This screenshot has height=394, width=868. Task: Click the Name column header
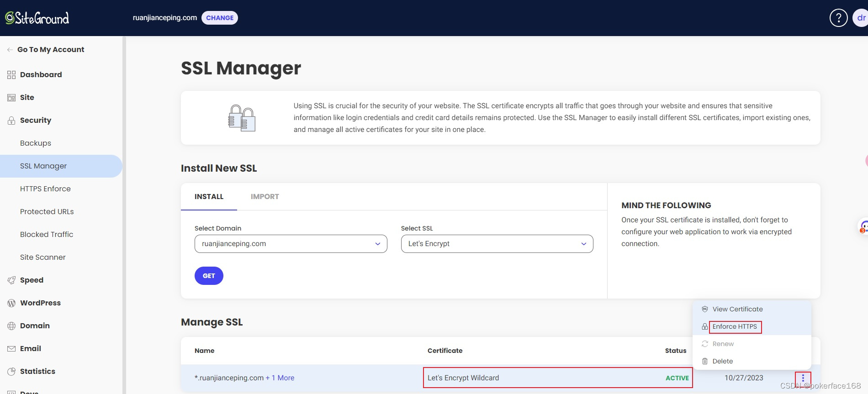[x=204, y=351]
